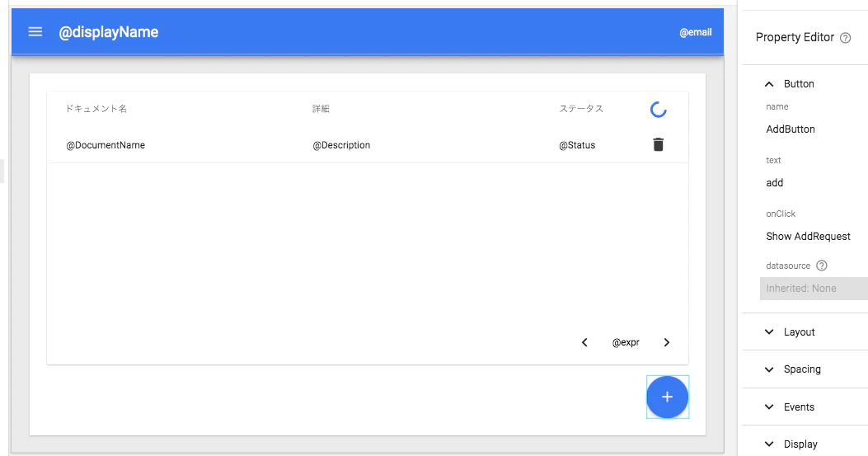Delete the @DocumentName row with the trash icon
This screenshot has height=456, width=868.
tap(658, 144)
